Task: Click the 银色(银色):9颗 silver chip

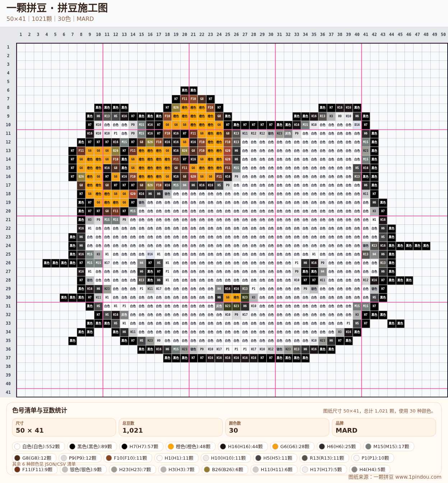Action: click(x=83, y=469)
